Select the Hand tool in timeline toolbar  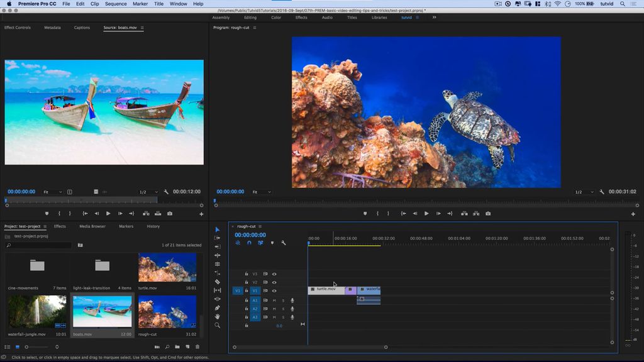[x=217, y=317]
